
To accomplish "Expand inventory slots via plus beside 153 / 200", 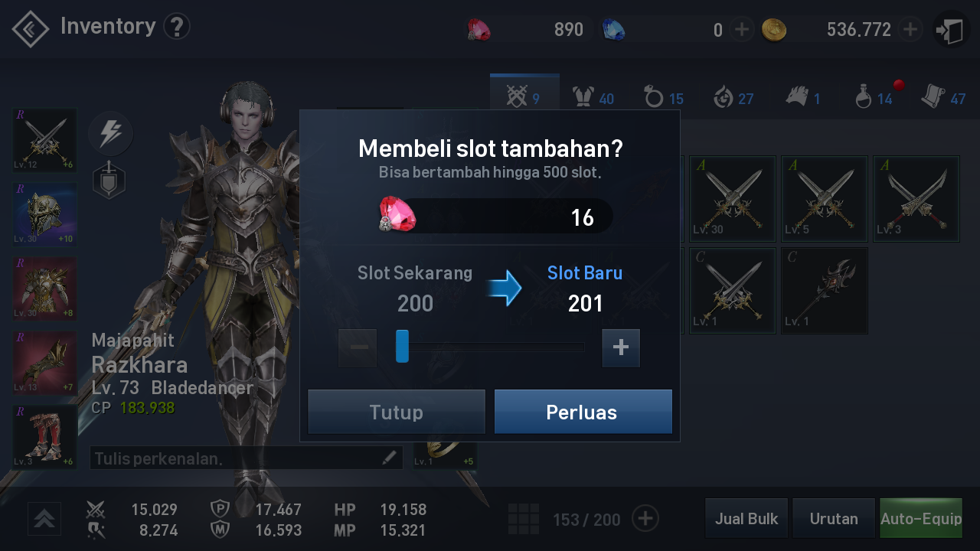I will (x=645, y=519).
